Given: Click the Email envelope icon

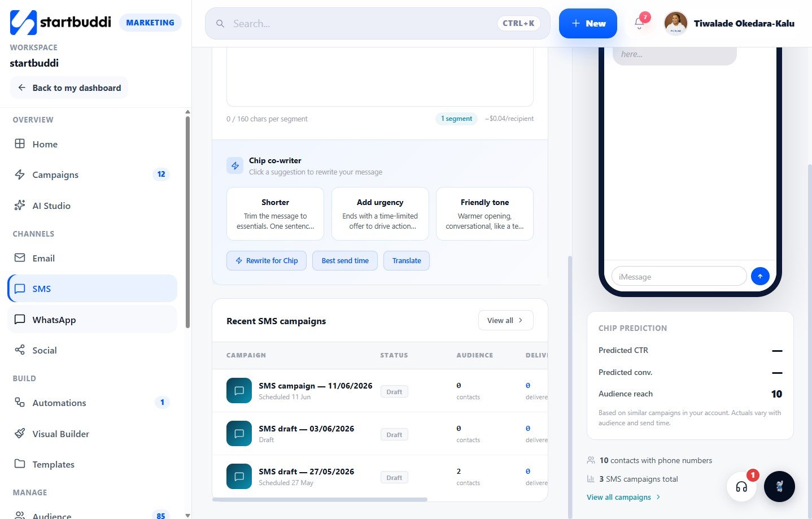Looking at the screenshot, I should (x=20, y=258).
